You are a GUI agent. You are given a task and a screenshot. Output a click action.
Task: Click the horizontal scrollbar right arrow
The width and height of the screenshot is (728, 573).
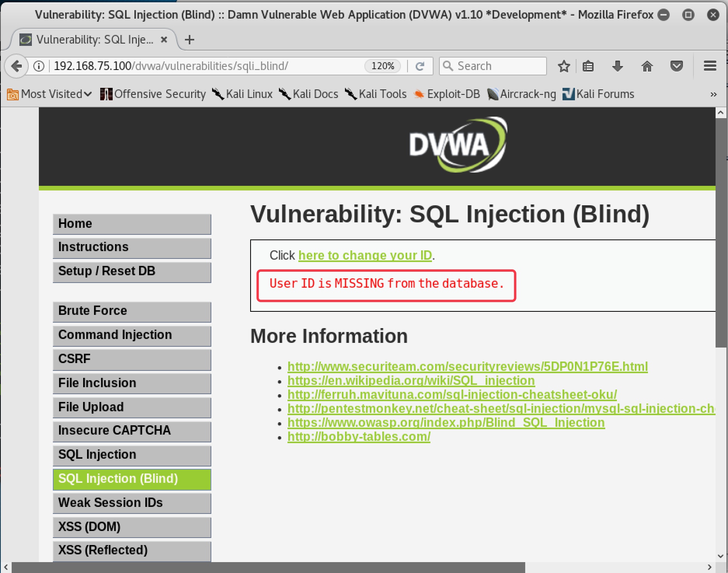[x=709, y=568]
